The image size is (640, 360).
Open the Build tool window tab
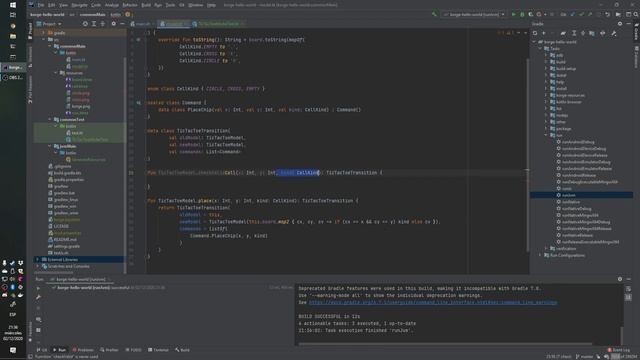(x=182, y=350)
